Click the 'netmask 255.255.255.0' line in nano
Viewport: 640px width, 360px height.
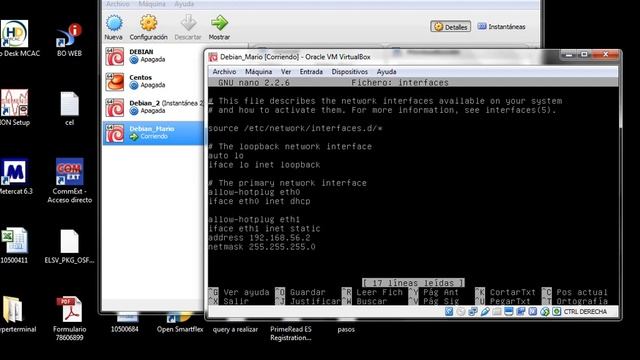click(262, 247)
